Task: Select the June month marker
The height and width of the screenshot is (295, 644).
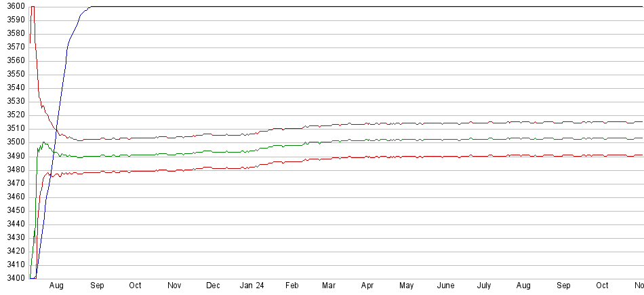Action: point(445,286)
